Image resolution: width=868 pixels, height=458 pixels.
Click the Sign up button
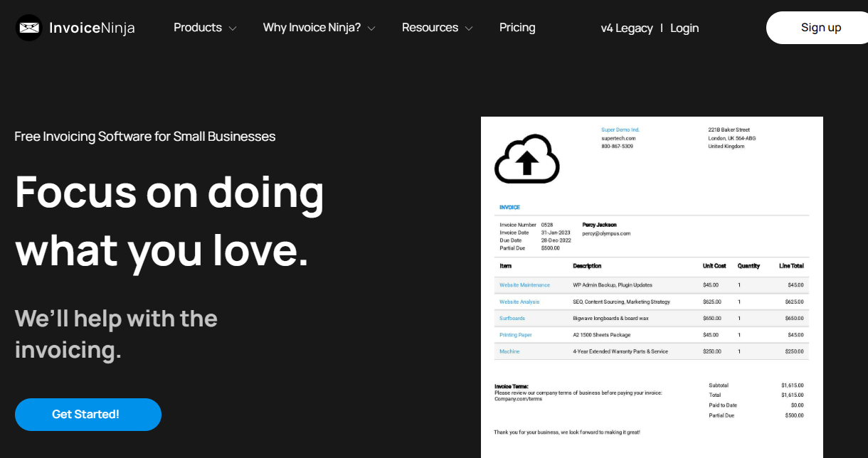(817, 28)
